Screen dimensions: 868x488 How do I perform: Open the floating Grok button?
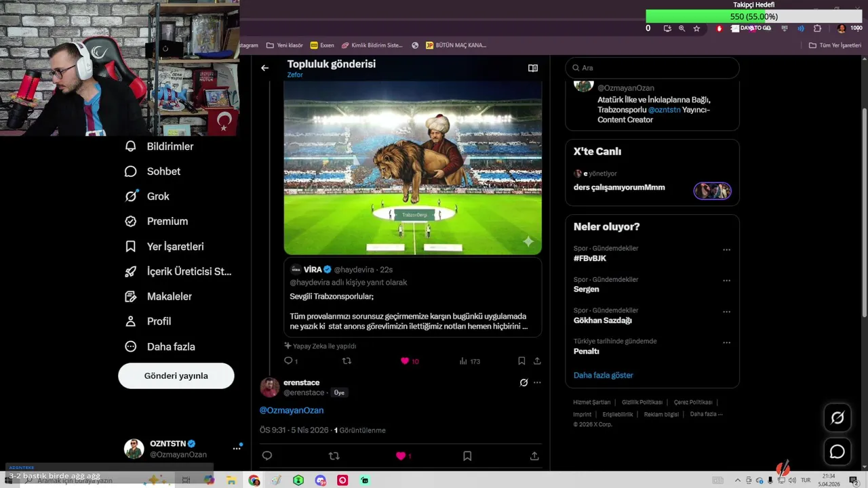(x=837, y=418)
